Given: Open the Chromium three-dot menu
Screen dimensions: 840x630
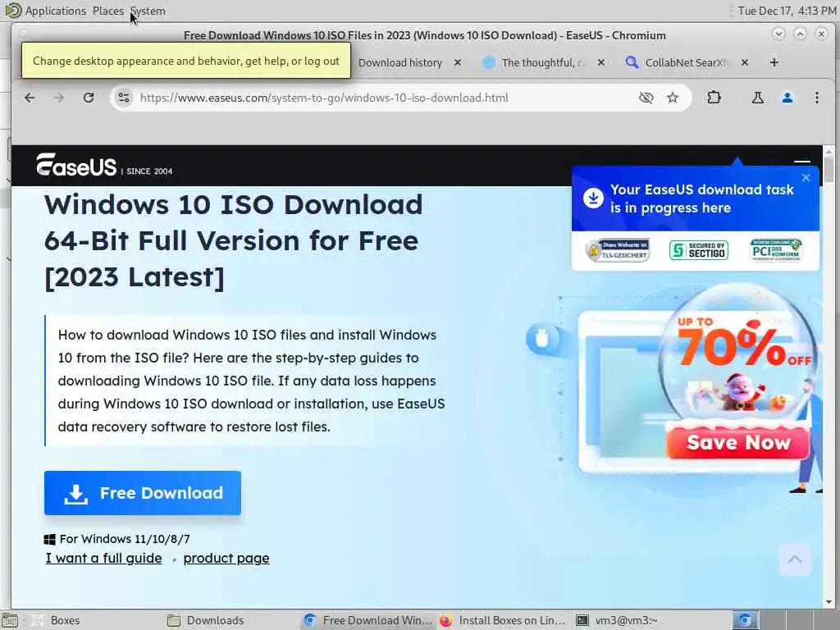Looking at the screenshot, I should coord(816,98).
